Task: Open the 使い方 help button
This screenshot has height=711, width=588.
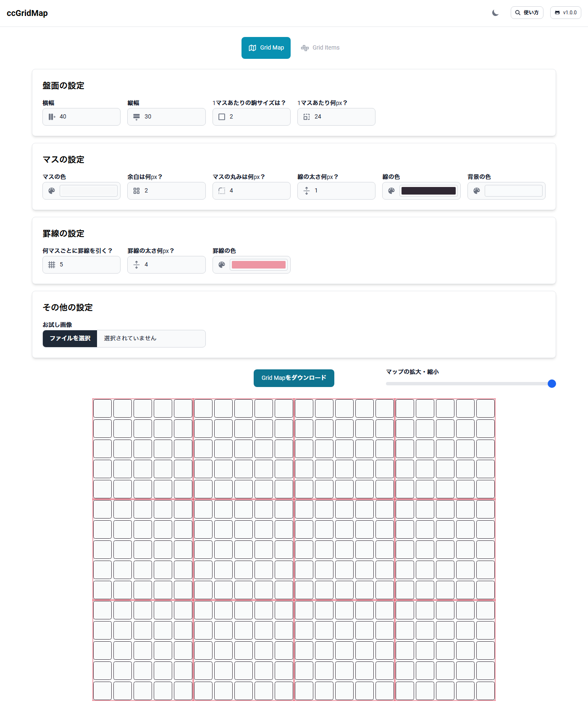Action: point(527,13)
